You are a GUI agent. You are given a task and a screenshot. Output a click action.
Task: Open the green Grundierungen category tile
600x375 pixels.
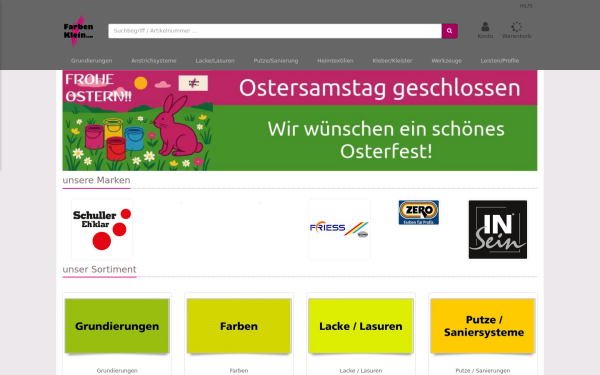click(x=117, y=326)
